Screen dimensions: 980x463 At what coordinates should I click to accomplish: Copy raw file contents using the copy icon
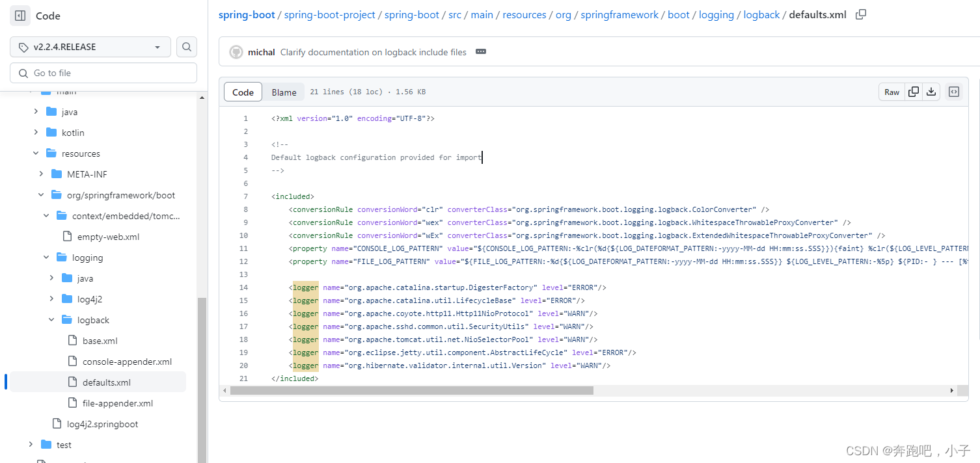[912, 92]
